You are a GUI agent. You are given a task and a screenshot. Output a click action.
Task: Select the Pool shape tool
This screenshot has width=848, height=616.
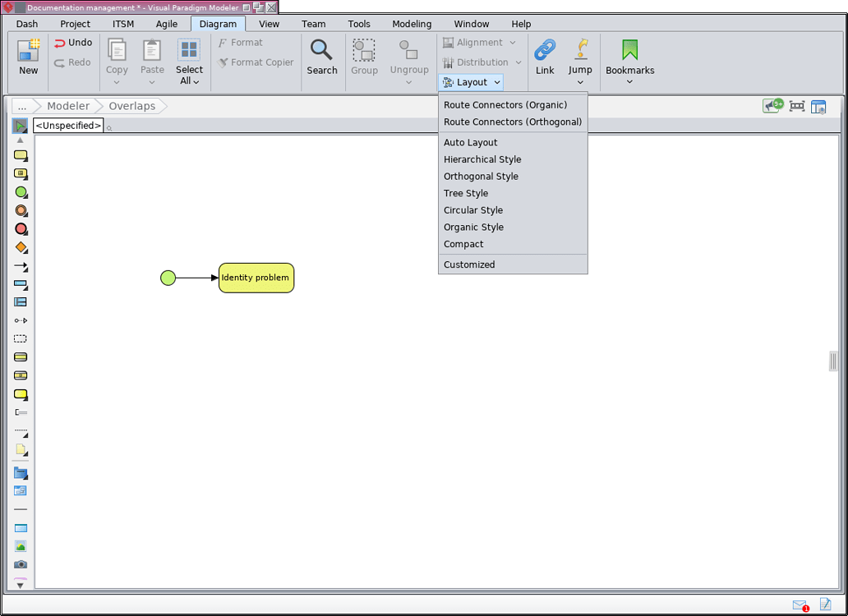(x=21, y=283)
